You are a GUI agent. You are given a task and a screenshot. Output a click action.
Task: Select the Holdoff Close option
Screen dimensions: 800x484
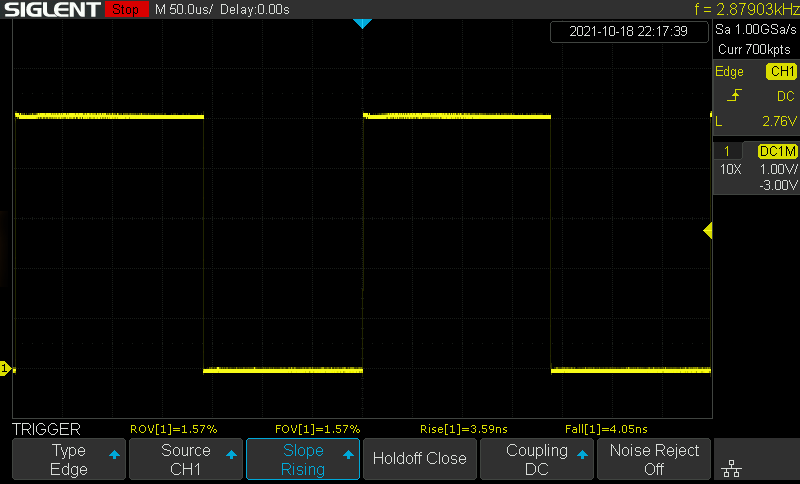click(x=420, y=459)
